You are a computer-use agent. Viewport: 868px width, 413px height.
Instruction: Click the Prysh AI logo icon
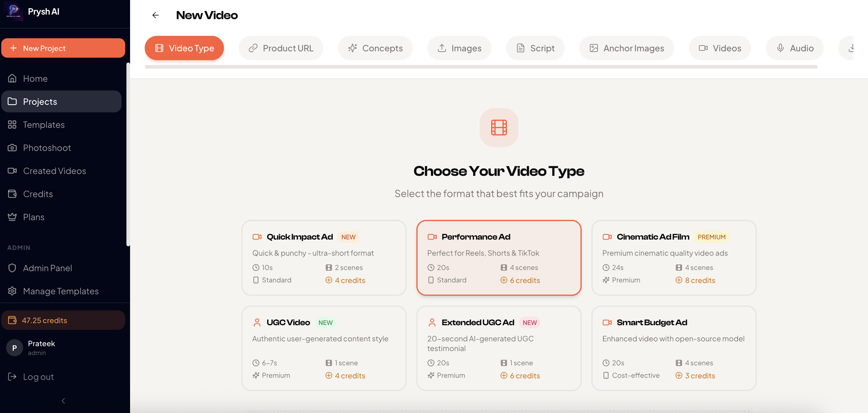click(x=13, y=12)
